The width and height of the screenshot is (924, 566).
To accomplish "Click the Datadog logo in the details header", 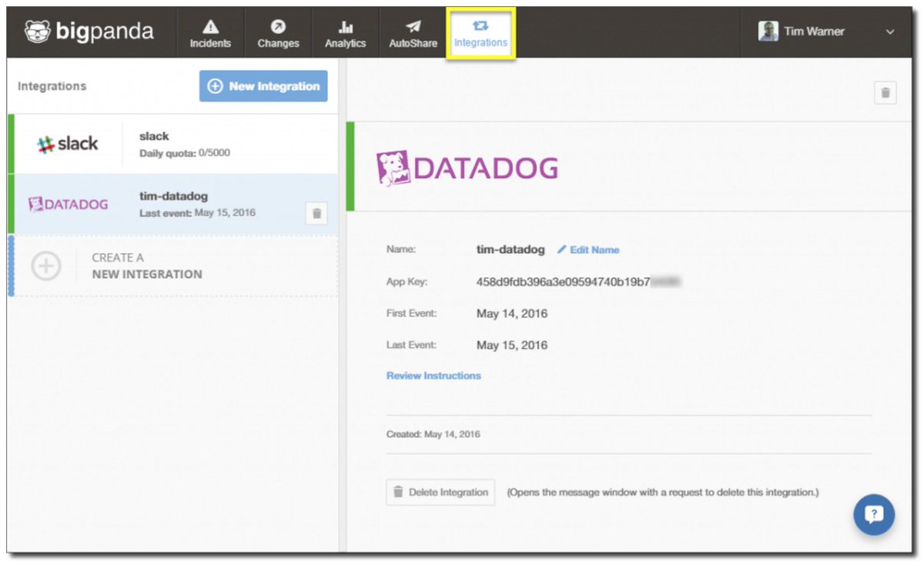I will (467, 167).
